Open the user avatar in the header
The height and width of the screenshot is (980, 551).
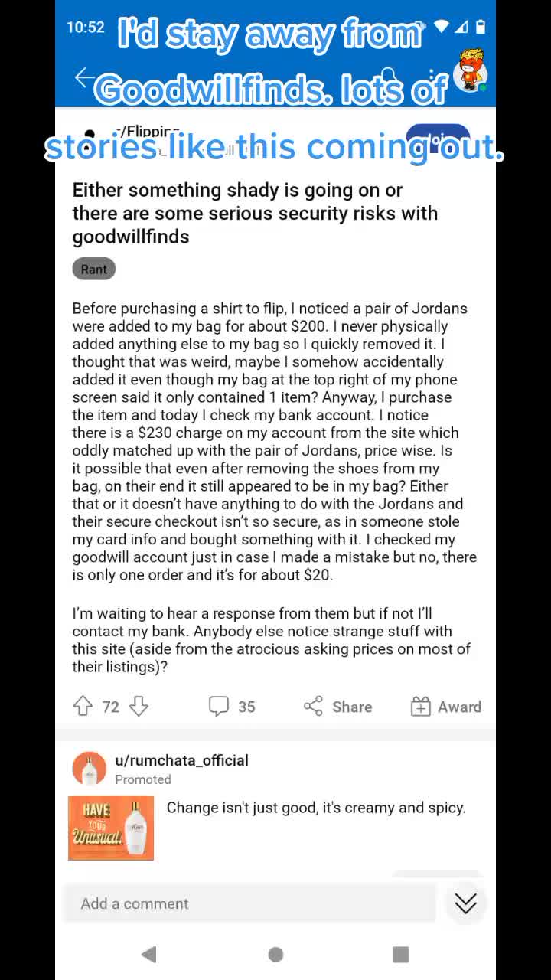coord(469,73)
